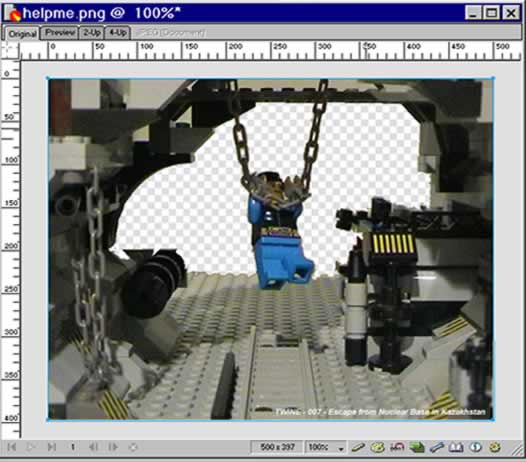Screen dimensions: 526x462
Task: Jump to first frame playback button
Action: click(x=12, y=447)
